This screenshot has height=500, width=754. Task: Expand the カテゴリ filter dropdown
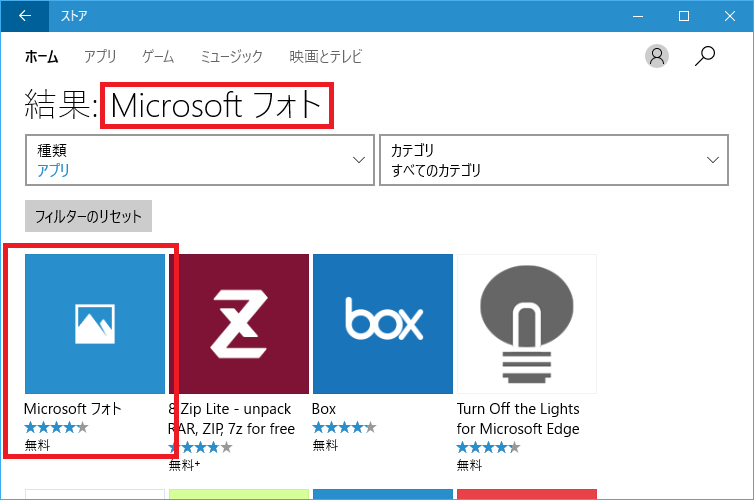point(554,160)
